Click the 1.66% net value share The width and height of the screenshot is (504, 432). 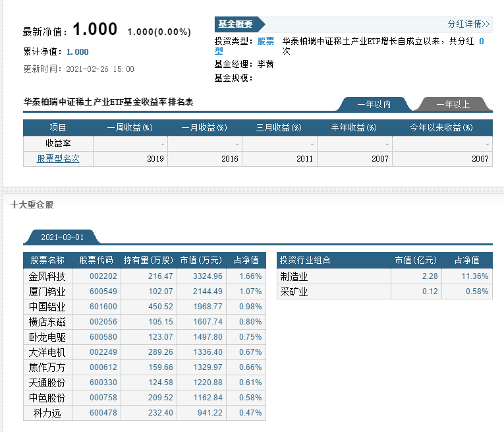pos(250,276)
